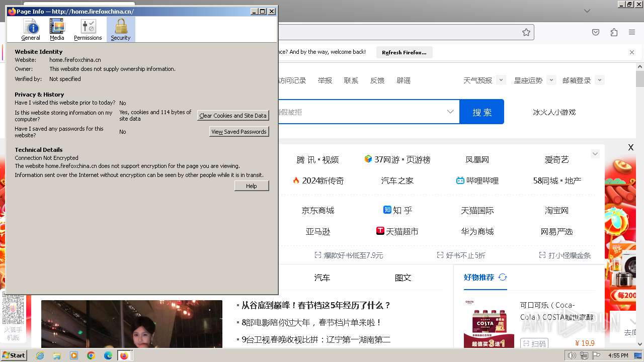Open the list all tabs chevron
The image size is (644, 362).
pos(587,11)
